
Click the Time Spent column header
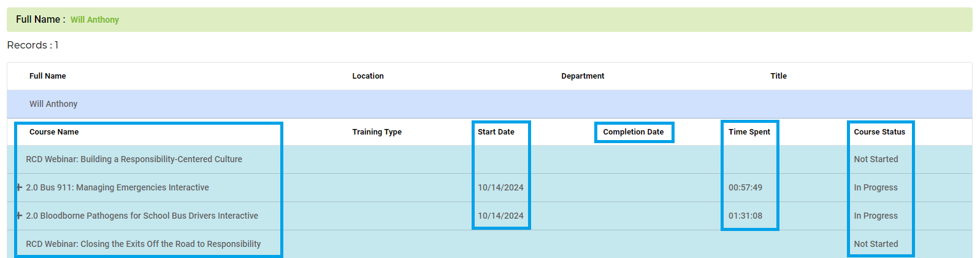pos(749,132)
